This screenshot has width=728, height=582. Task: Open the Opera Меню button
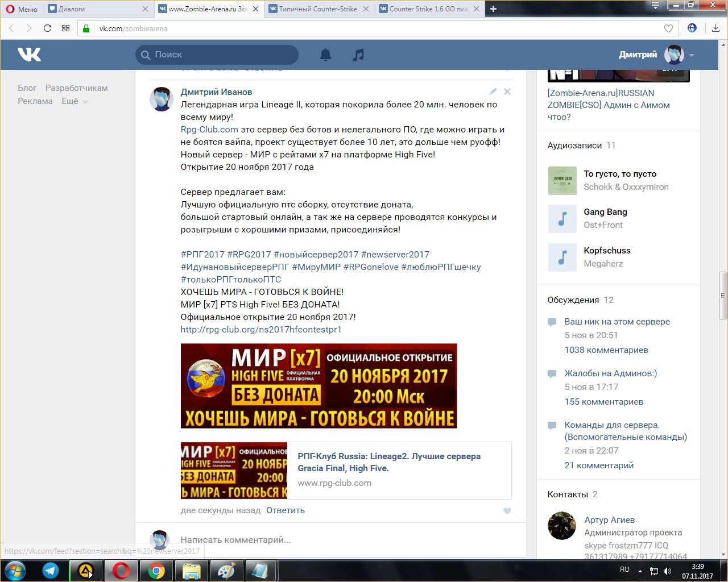pyautogui.click(x=21, y=9)
